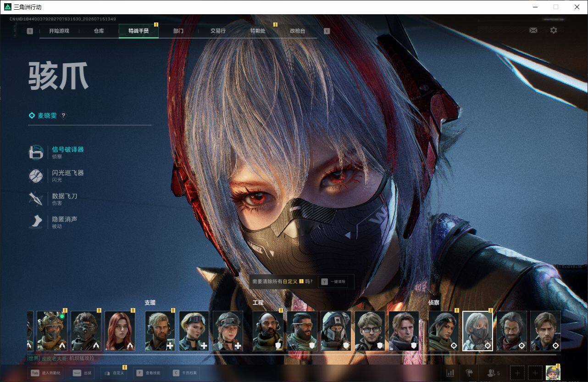The width and height of the screenshot is (588, 382).
Task: Select the blonde operator with goggles on head
Action: pyautogui.click(x=194, y=331)
